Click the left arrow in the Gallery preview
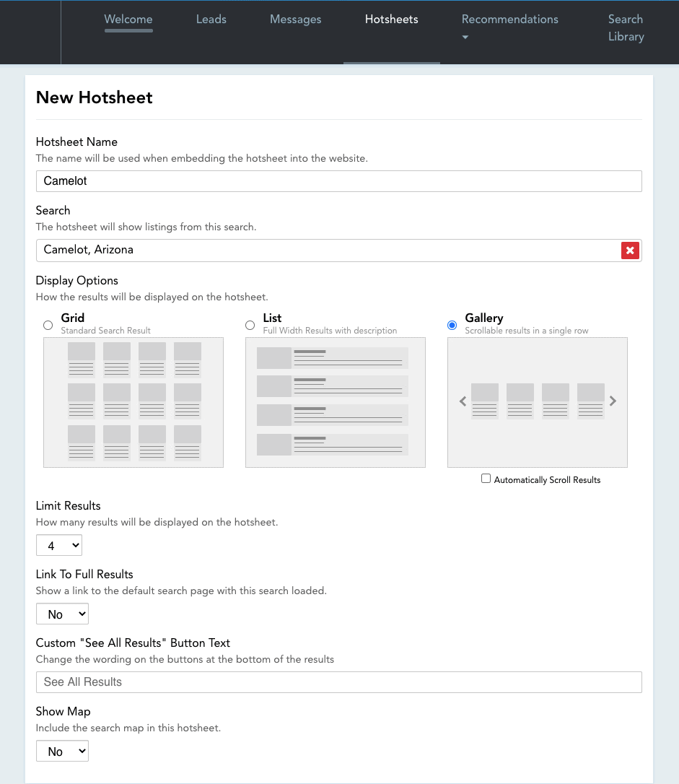 [x=463, y=401]
